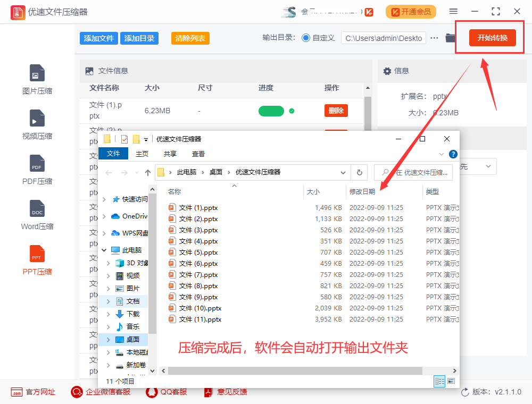This screenshot has width=532, height=404.
Task: Expand the 下载 tree node
Action: pyautogui.click(x=108, y=314)
